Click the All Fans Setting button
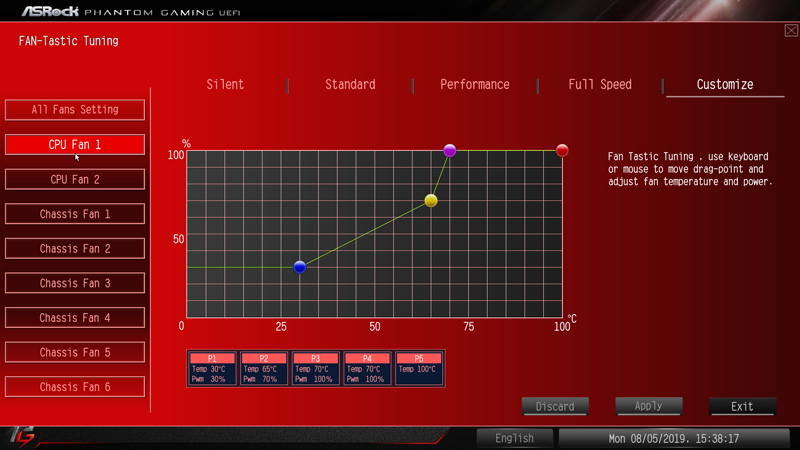The width and height of the screenshot is (800, 450). point(75,110)
